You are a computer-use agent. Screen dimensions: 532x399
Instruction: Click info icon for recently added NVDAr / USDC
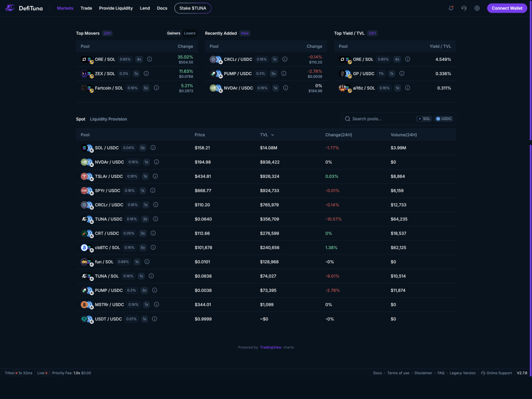286,88
